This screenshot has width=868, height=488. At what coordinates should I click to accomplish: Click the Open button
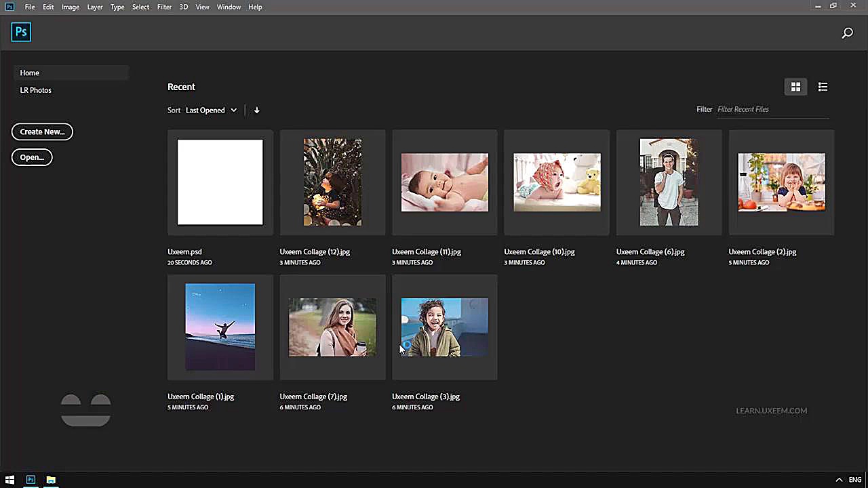tap(32, 157)
